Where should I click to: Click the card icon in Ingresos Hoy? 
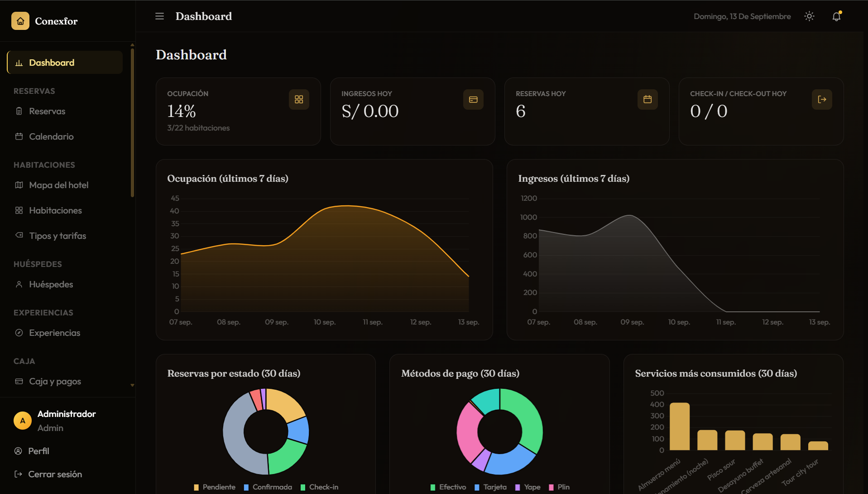(x=473, y=99)
